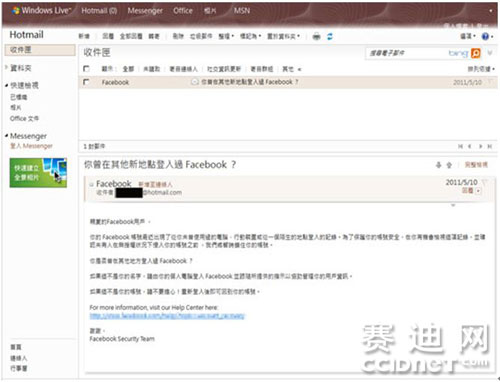Filter list by messages from contacts
Viewport: 500px width, 382px height.
point(183,69)
